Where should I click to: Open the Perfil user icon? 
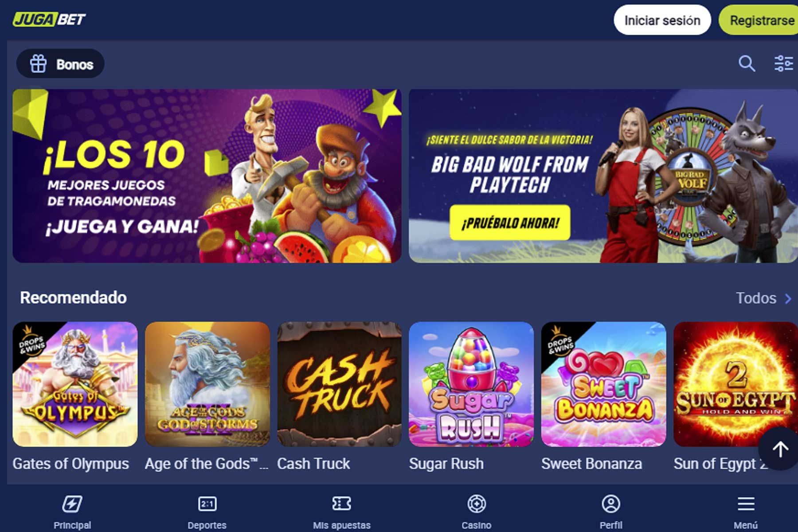point(611,504)
